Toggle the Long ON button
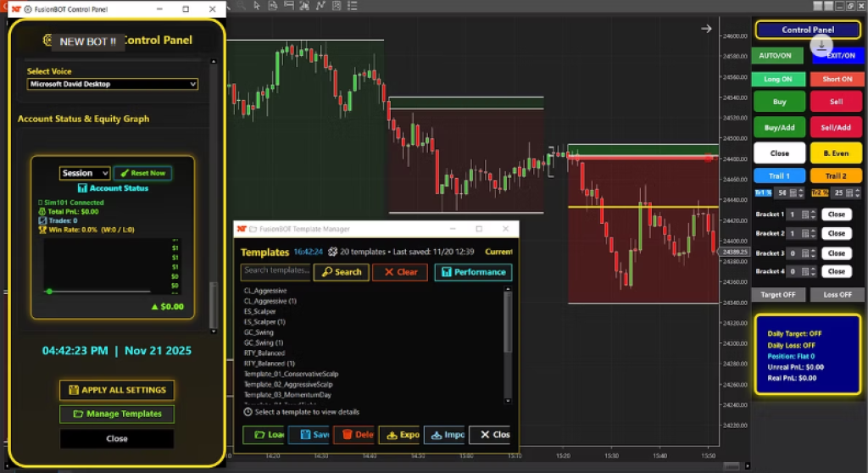 pyautogui.click(x=778, y=79)
